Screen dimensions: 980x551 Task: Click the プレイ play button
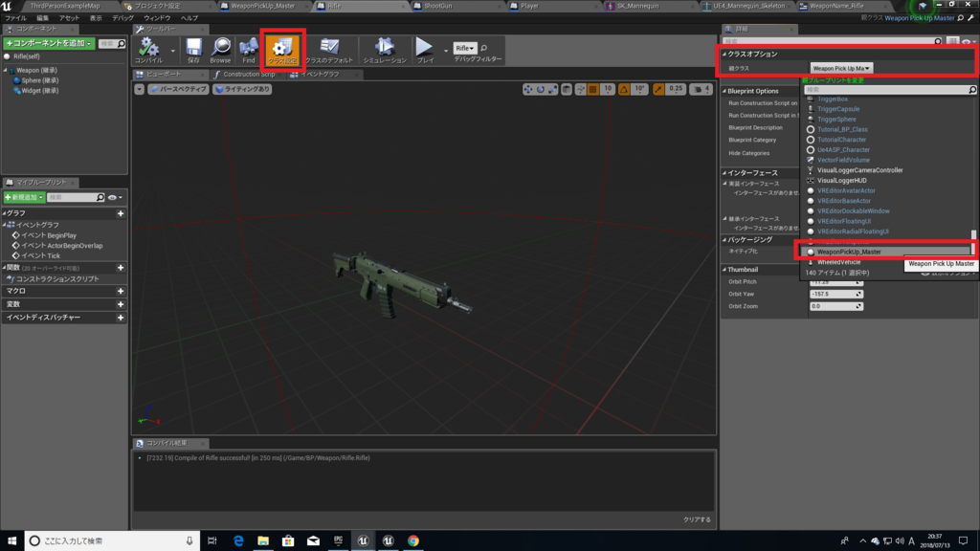(425, 50)
